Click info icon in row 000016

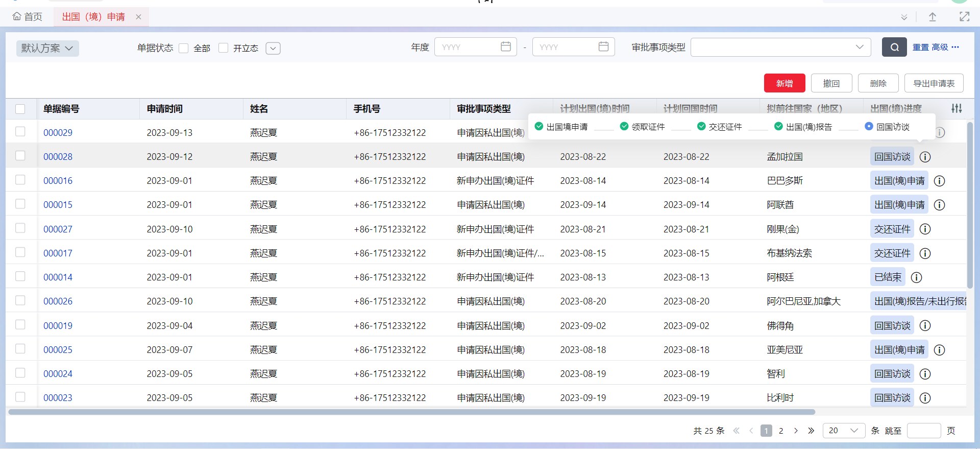(x=939, y=181)
